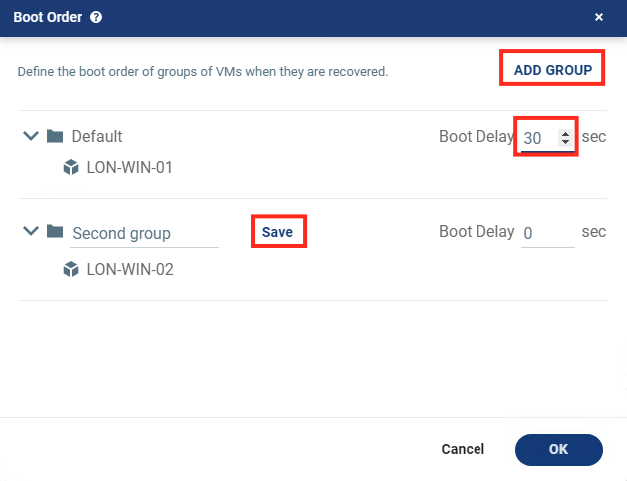The image size is (627, 481).
Task: Collapse the Second group chevron
Action: click(30, 232)
